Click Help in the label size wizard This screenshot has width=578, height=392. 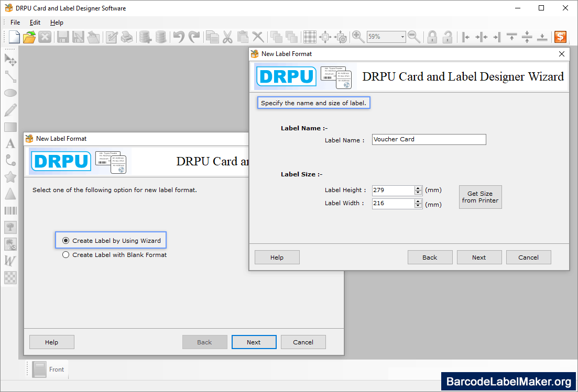coord(277,257)
